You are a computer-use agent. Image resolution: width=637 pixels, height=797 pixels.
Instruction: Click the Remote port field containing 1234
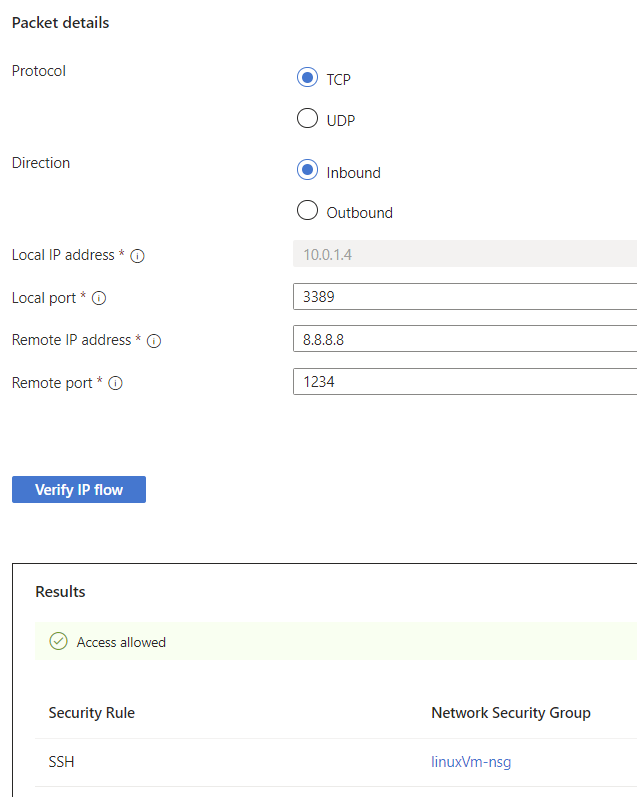464,382
